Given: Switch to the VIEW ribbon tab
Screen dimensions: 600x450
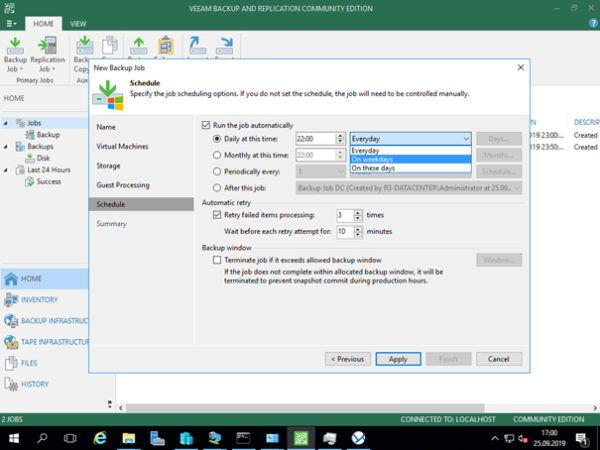Looking at the screenshot, I should [78, 22].
